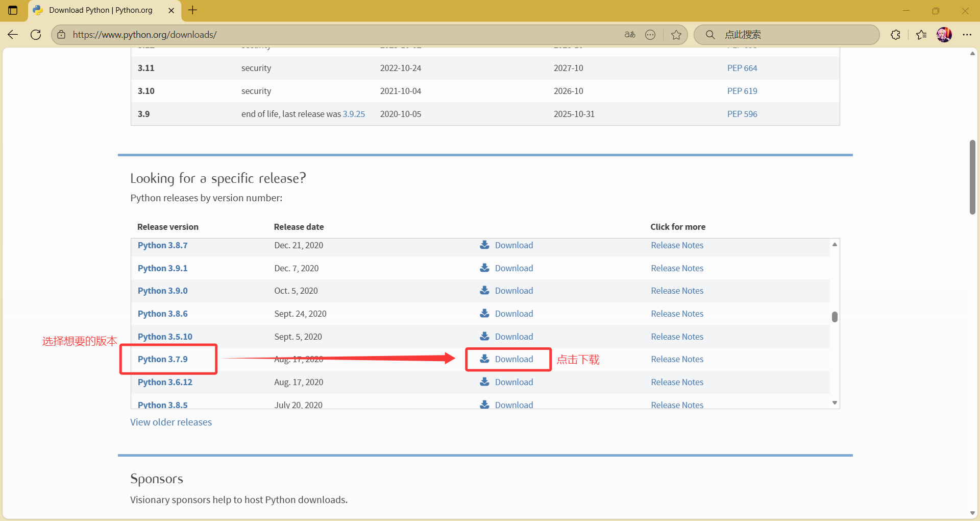The height and width of the screenshot is (521, 980).
Task: Open PEP 619 link
Action: 742,91
